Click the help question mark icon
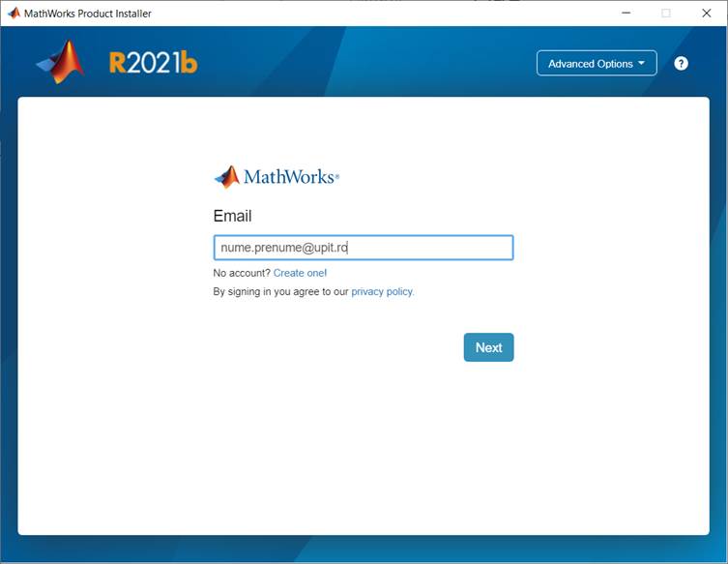 coord(681,63)
